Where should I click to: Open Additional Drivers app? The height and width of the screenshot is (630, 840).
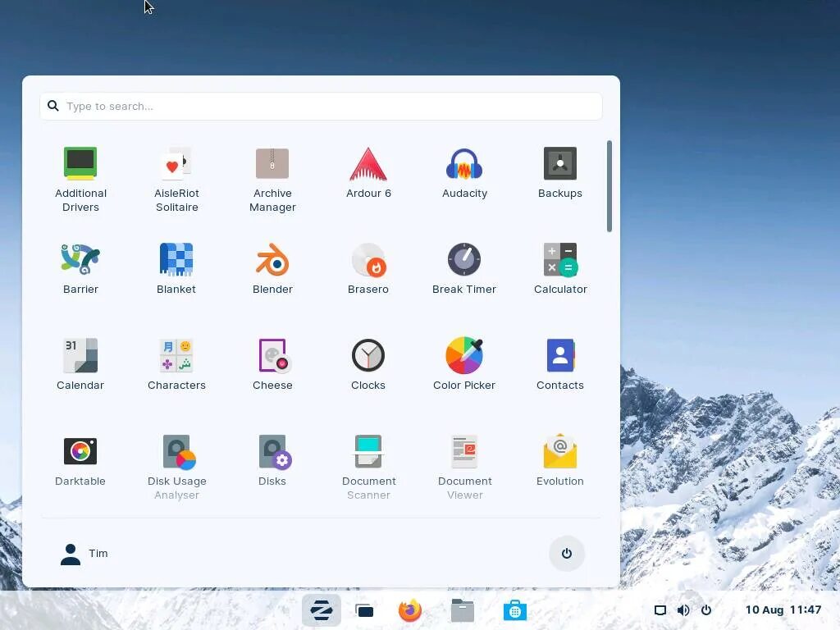pyautogui.click(x=80, y=180)
